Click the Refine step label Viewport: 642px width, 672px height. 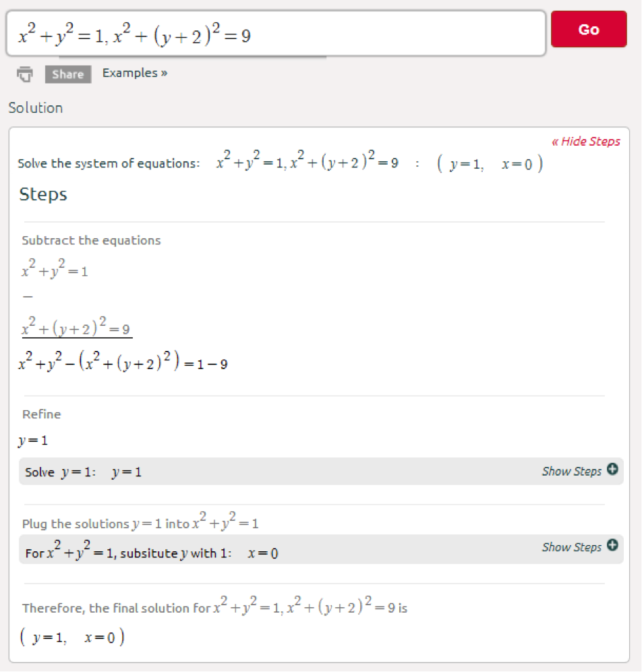tap(40, 414)
